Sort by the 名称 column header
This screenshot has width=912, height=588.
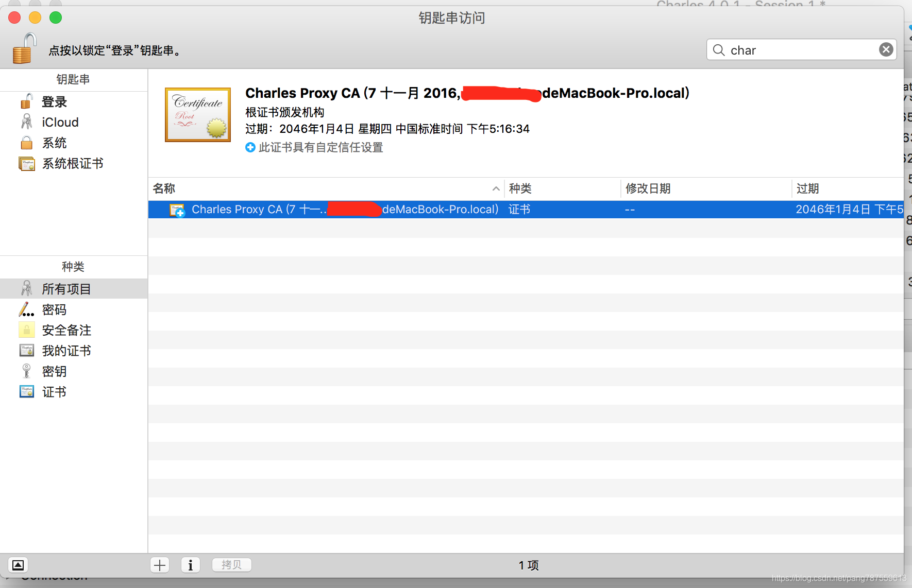click(x=326, y=188)
